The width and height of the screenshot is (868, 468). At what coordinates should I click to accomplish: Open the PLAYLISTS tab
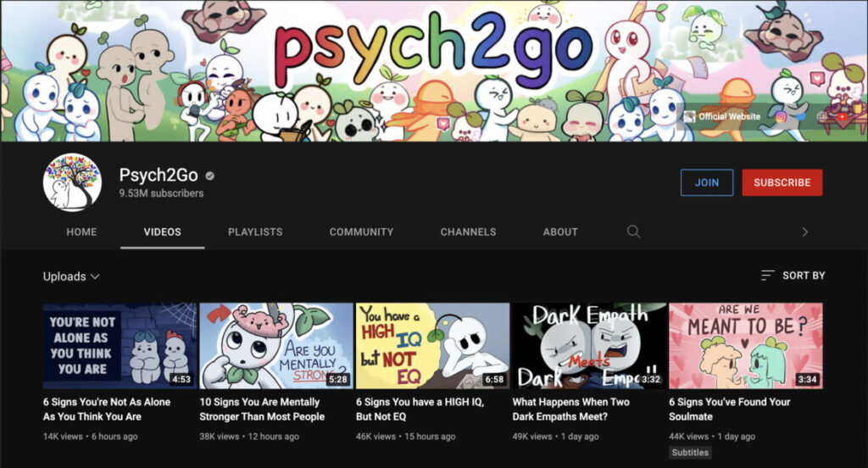tap(255, 232)
